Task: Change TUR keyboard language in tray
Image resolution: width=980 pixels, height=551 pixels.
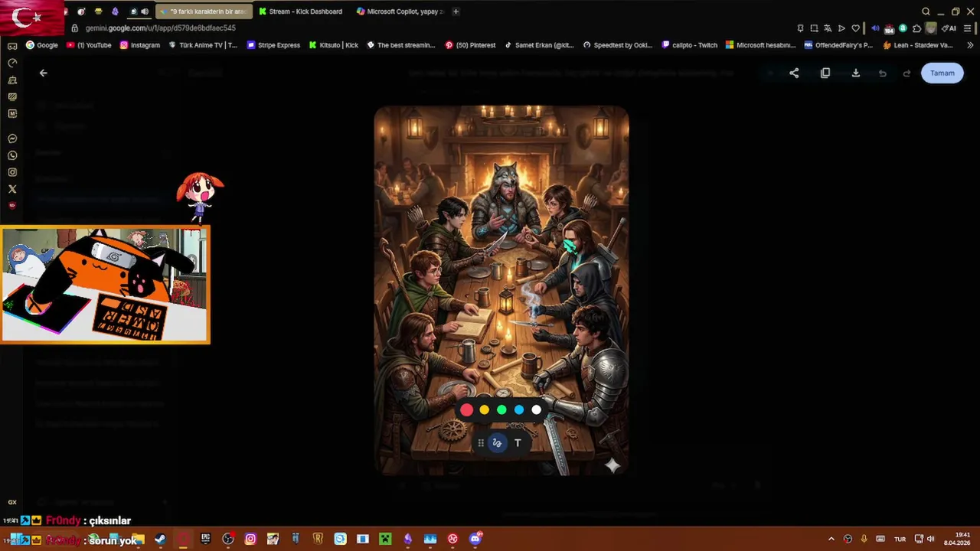Action: (x=900, y=539)
